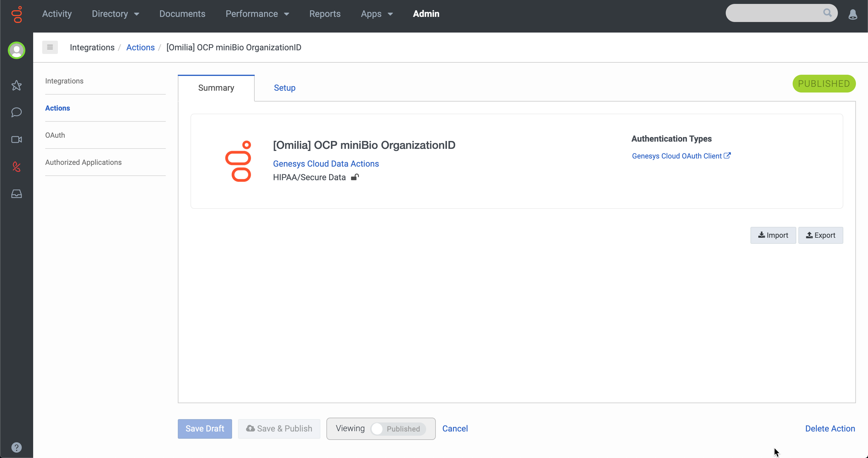Switch to the Setup tab
This screenshot has width=868, height=458.
tap(285, 88)
